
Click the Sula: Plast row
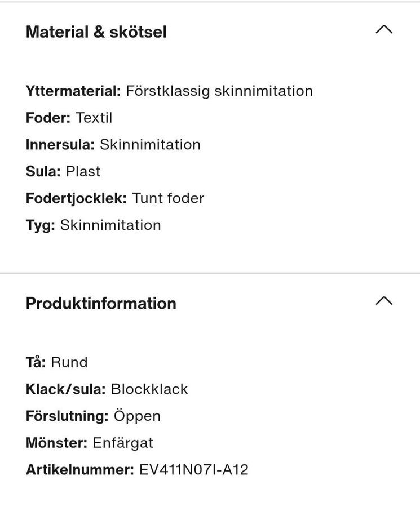coord(63,171)
